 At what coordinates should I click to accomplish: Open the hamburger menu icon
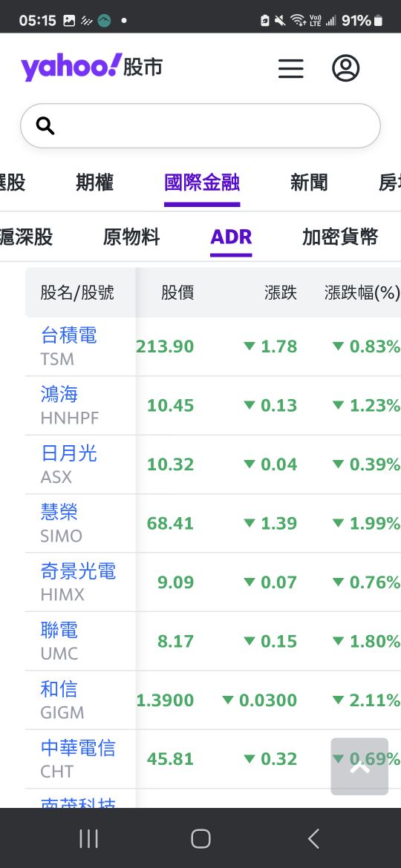pyautogui.click(x=291, y=69)
